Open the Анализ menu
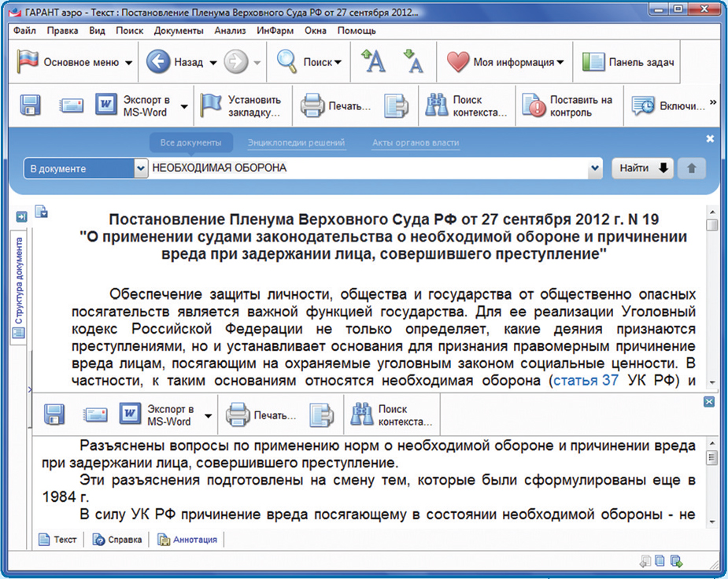This screenshot has width=728, height=579. 230,31
